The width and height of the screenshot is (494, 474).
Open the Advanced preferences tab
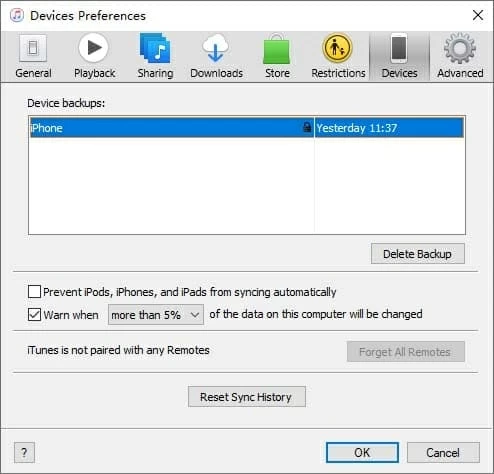[x=460, y=56]
